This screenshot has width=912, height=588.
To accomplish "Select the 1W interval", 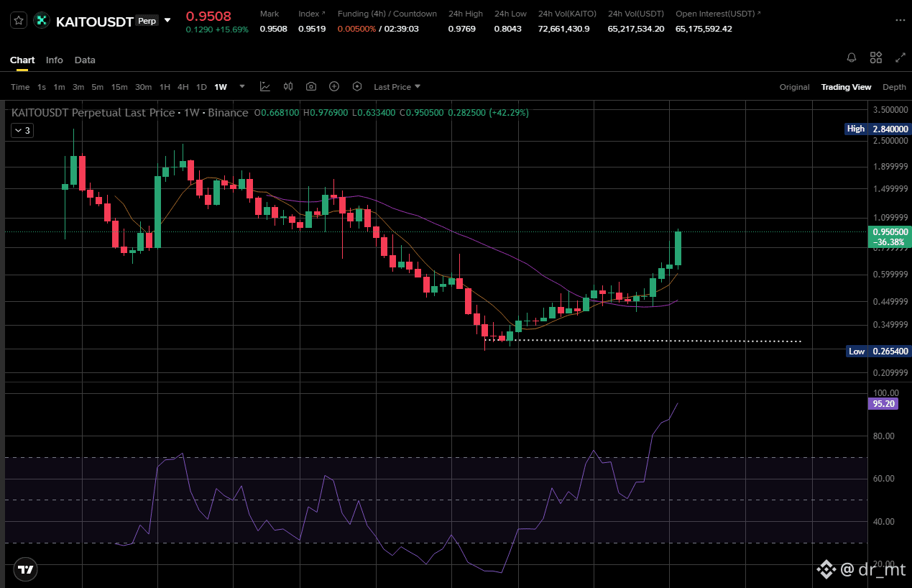I will click(x=221, y=87).
